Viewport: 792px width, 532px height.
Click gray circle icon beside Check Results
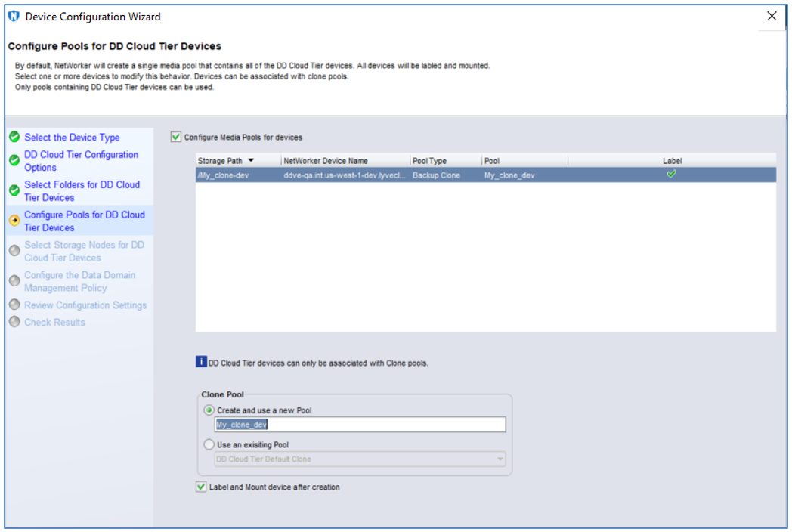14,322
